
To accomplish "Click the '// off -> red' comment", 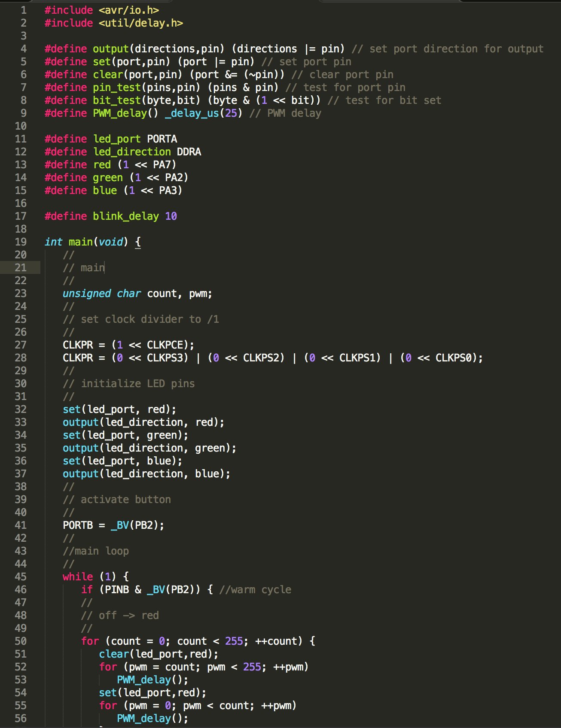I will point(120,616).
